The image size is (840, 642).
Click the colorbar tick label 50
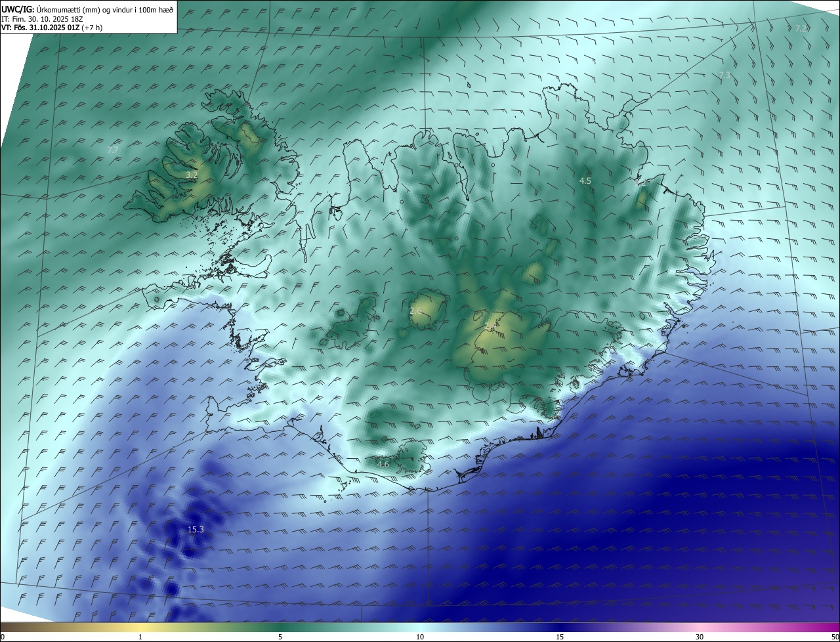click(834, 637)
